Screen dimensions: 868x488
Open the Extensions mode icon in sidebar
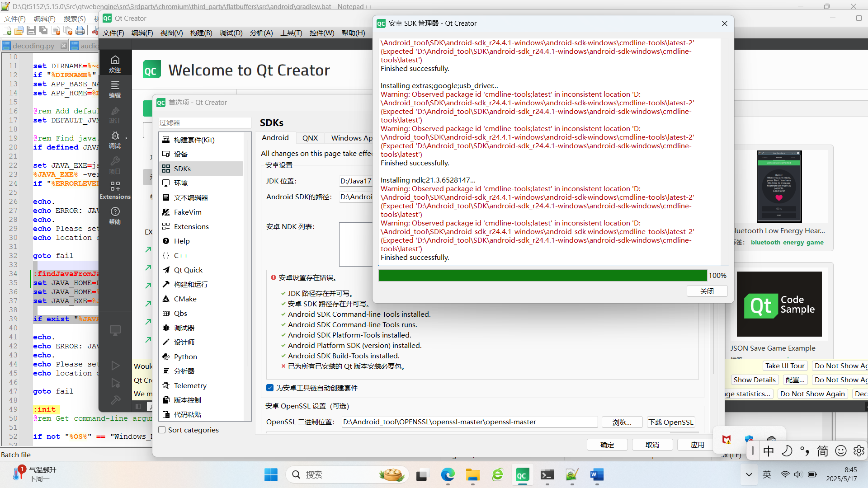tap(115, 190)
